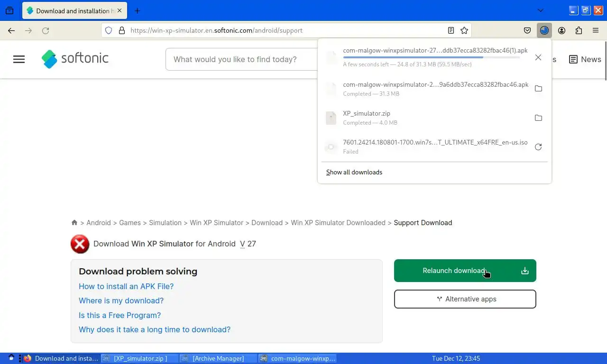Go to home breadcrumb icon
This screenshot has height=364, width=607.
(x=74, y=222)
